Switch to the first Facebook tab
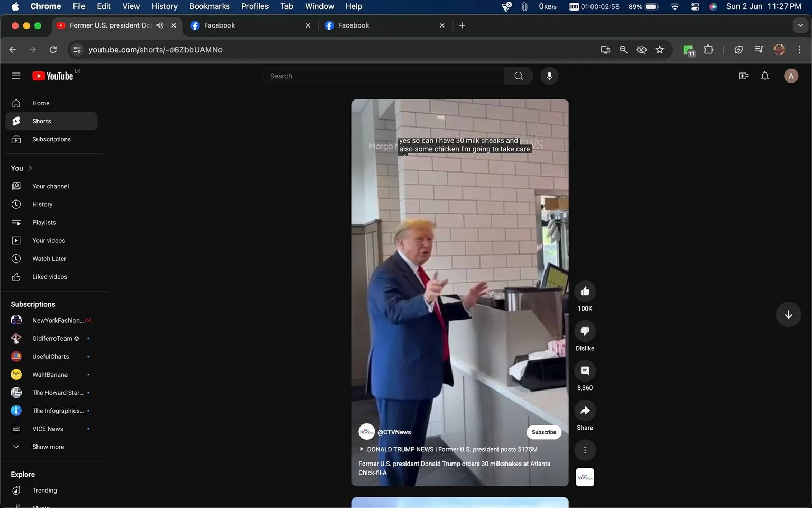 [251, 25]
